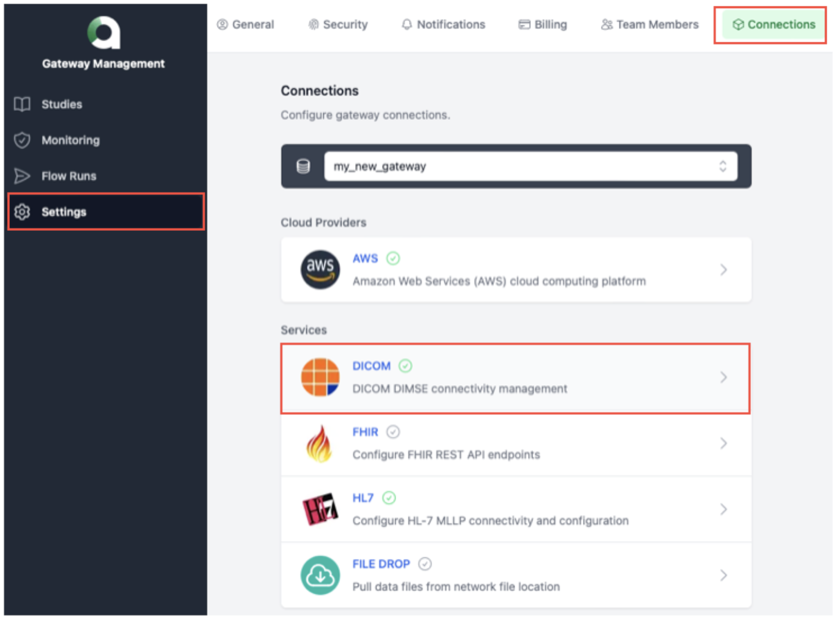Click the HL7 logo icon
This screenshot has width=840, height=624.
(x=320, y=509)
